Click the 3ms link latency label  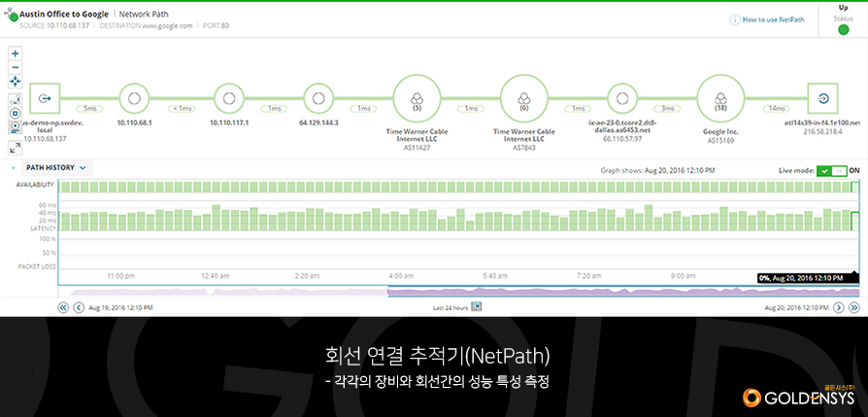pos(666,108)
